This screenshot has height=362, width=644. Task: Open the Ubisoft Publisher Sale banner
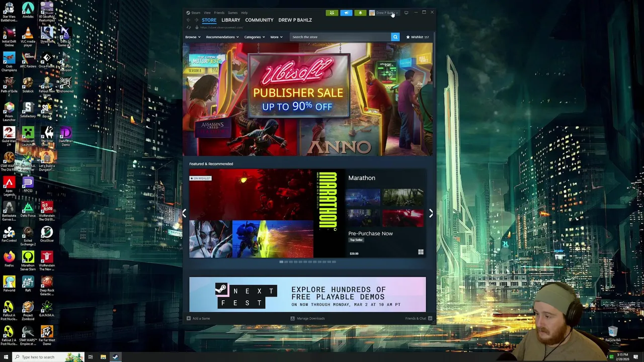307,99
